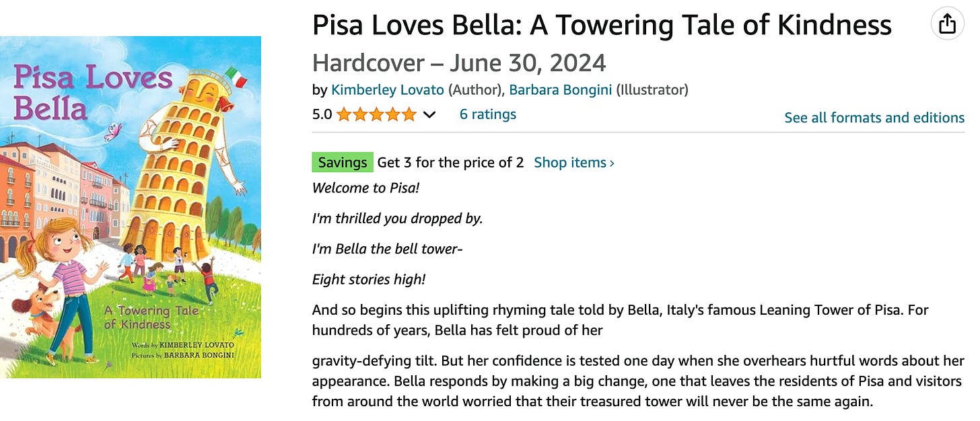
Task: Click the 5.0 rating number
Action: click(322, 114)
